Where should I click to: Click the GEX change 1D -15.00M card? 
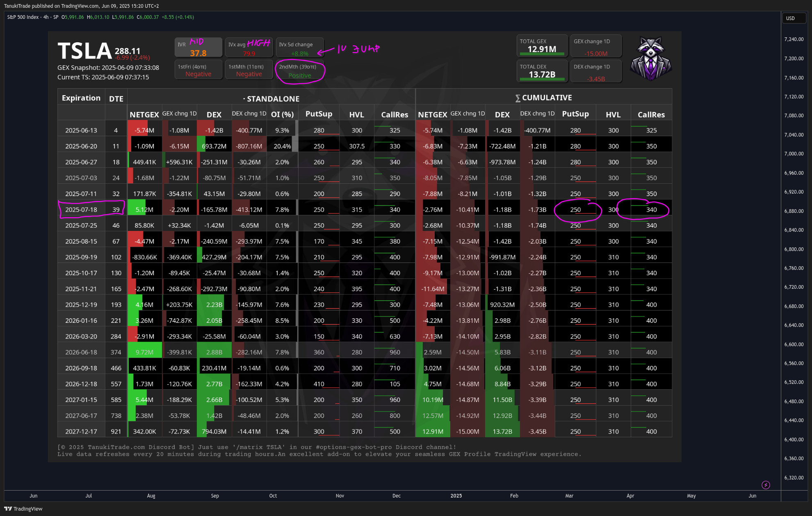pos(596,46)
